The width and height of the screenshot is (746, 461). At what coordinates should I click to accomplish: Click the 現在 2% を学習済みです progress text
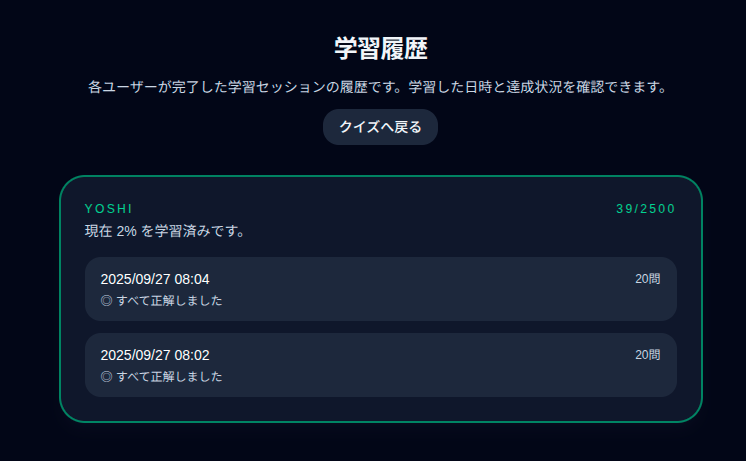165,232
